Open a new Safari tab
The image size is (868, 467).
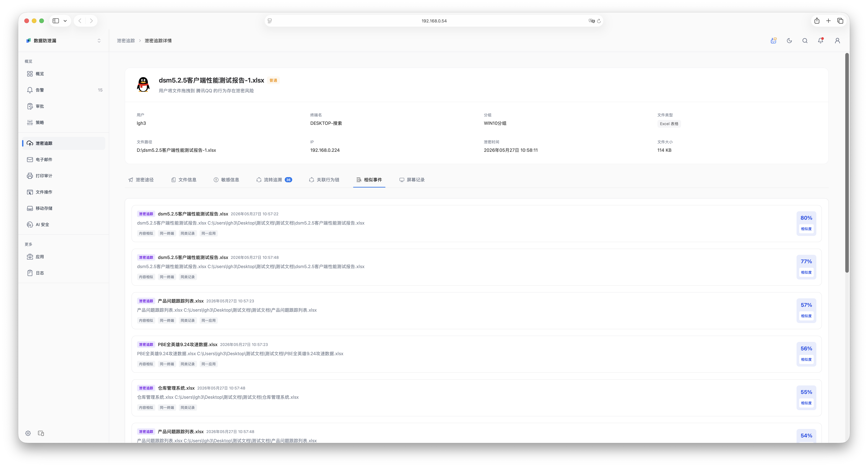pos(828,21)
